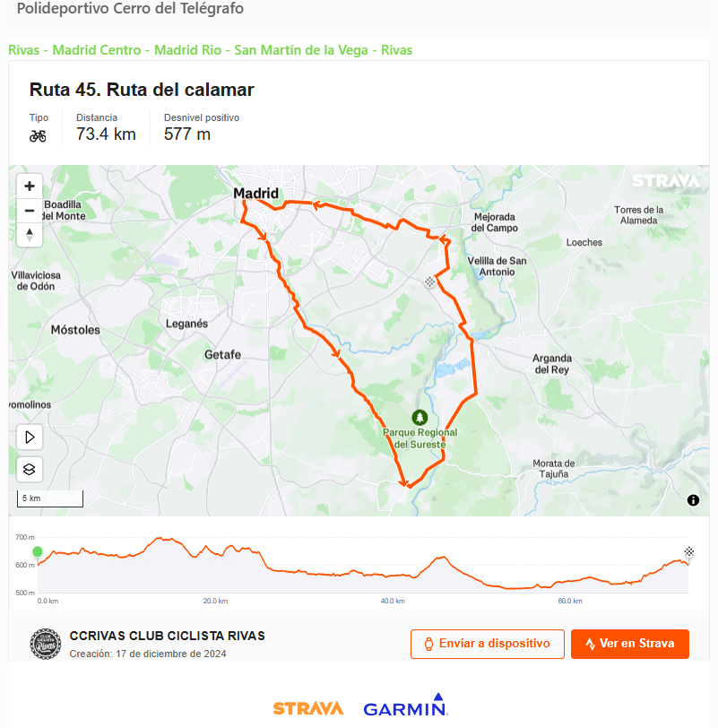Open route with Ver en Strava

(629, 644)
